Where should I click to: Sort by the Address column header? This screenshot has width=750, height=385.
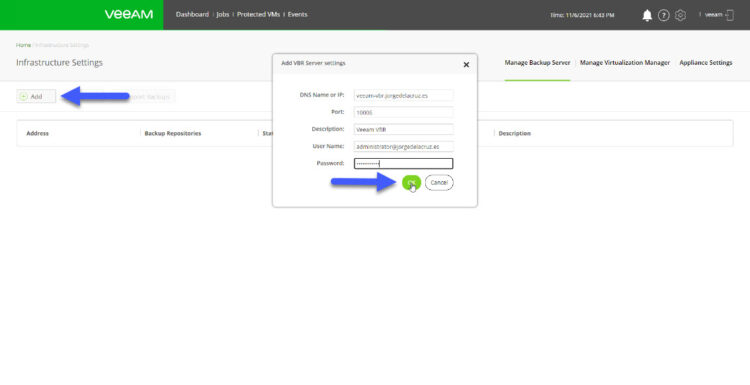click(37, 133)
